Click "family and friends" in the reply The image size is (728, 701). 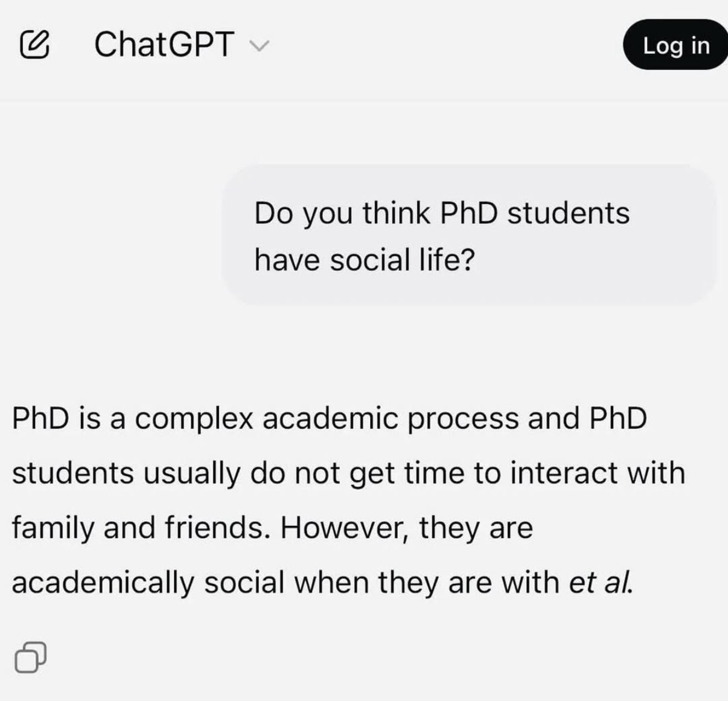coord(138,528)
